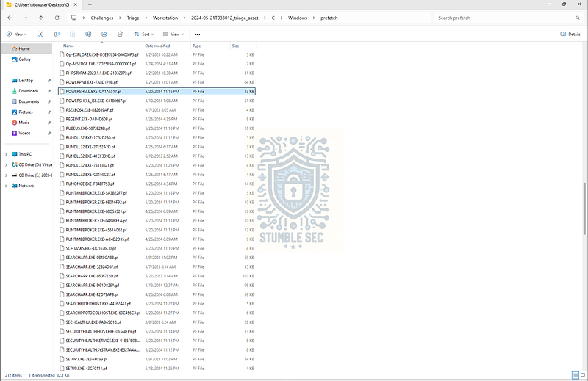This screenshot has width=588, height=381.
Task: Select POWERPNT.EXE-7A8D1F9B.pf file
Action: pos(157,82)
